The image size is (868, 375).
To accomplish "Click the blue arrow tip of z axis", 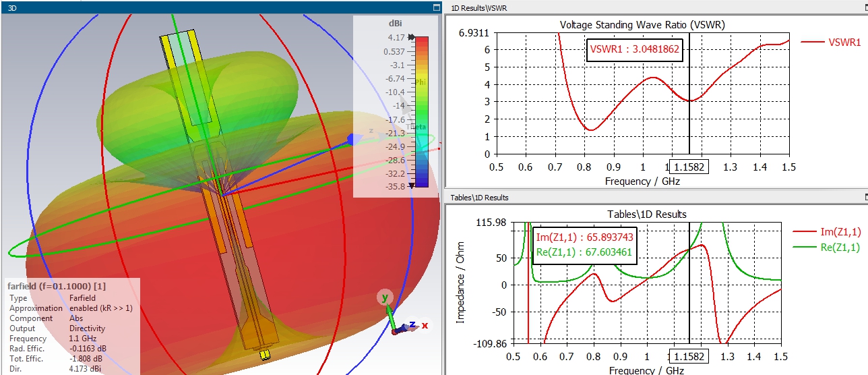I will pyautogui.click(x=351, y=139).
